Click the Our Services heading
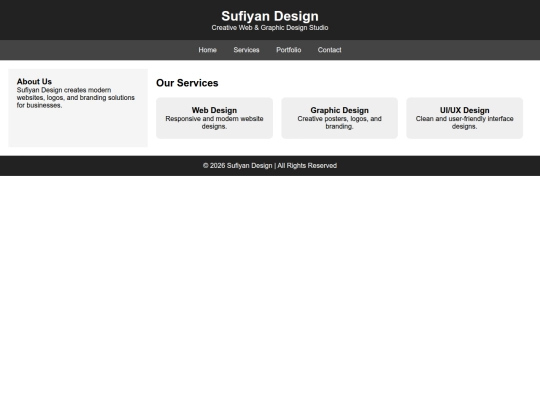 [x=187, y=83]
